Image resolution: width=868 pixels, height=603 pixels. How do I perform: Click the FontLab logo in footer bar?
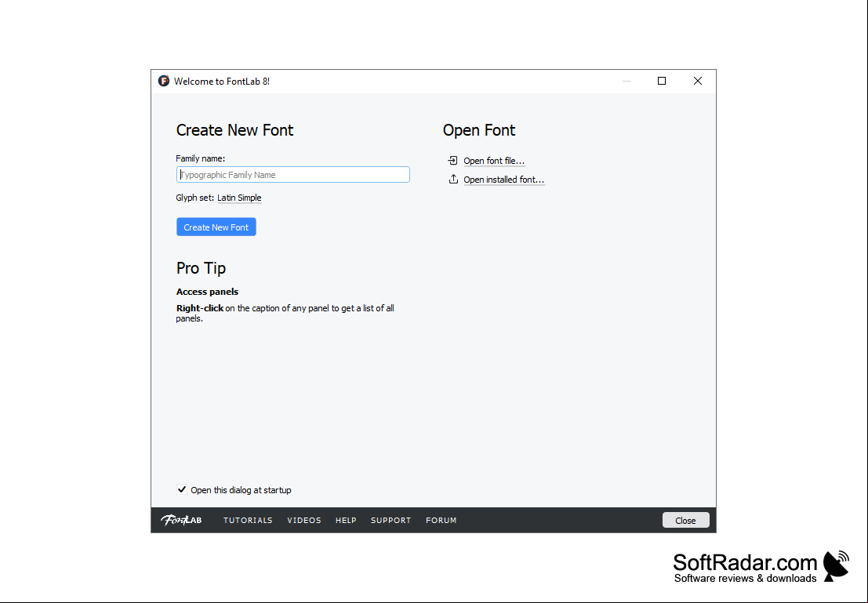182,520
